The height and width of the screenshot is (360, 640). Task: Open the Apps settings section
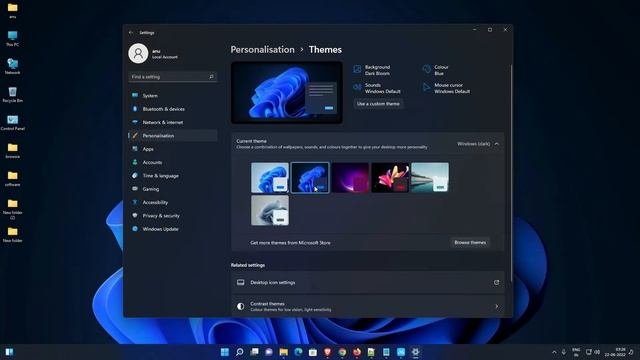coord(173,149)
